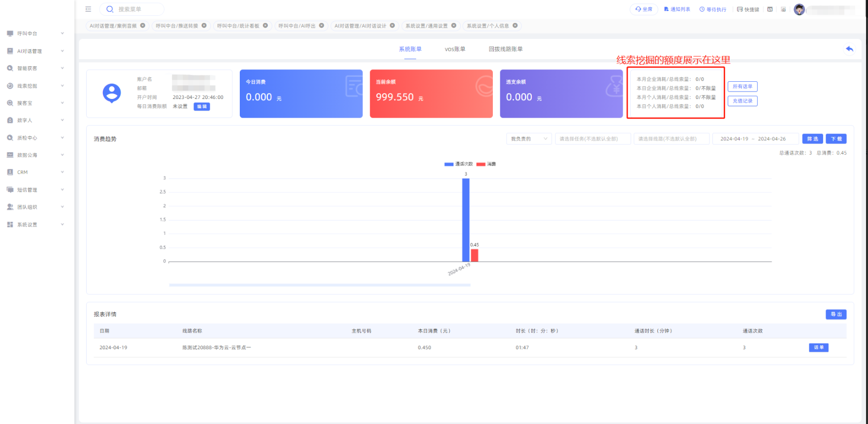Click the user avatar in top bar
The image size is (868, 424).
click(x=799, y=9)
